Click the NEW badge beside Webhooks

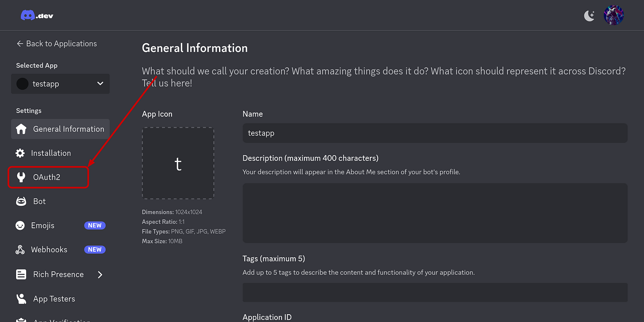click(x=95, y=250)
